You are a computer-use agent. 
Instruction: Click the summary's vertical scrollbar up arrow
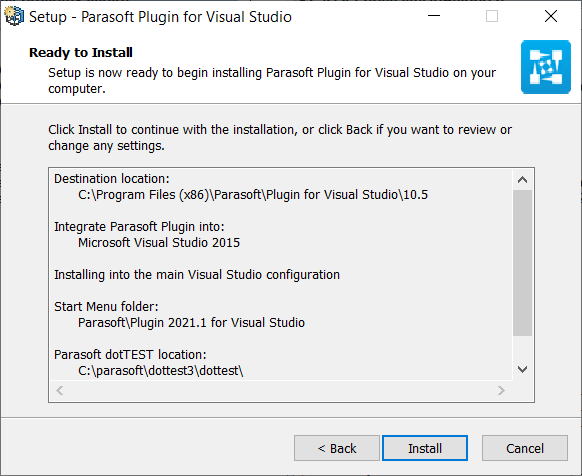522,180
